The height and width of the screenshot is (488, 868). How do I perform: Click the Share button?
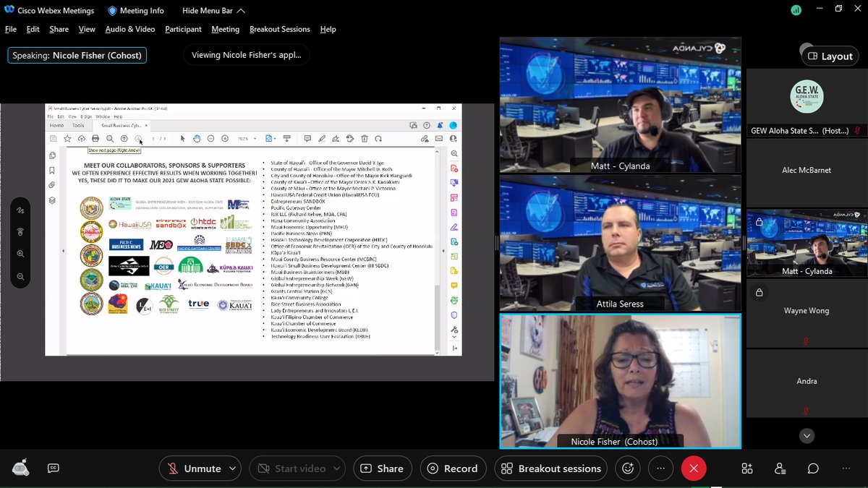[382, 468]
